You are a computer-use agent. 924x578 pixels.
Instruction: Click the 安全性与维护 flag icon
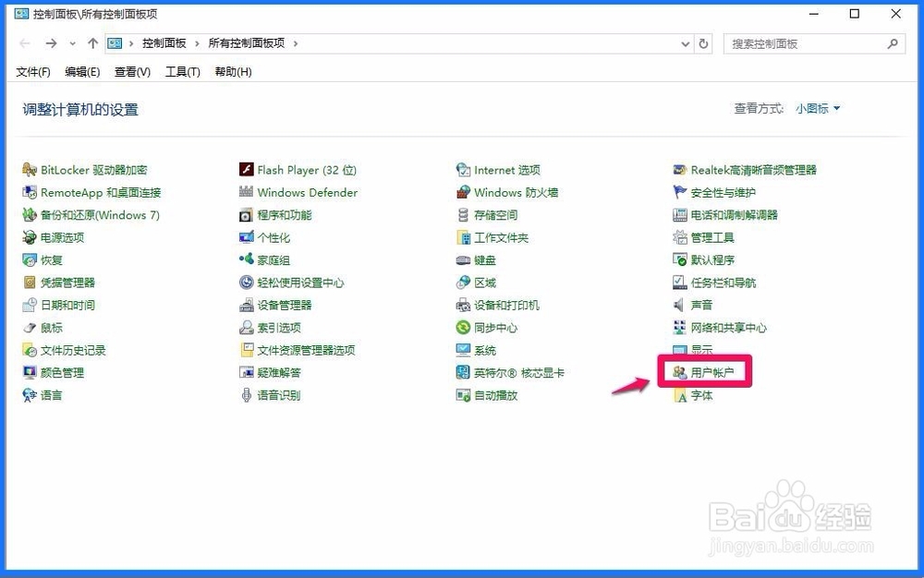[x=680, y=192]
